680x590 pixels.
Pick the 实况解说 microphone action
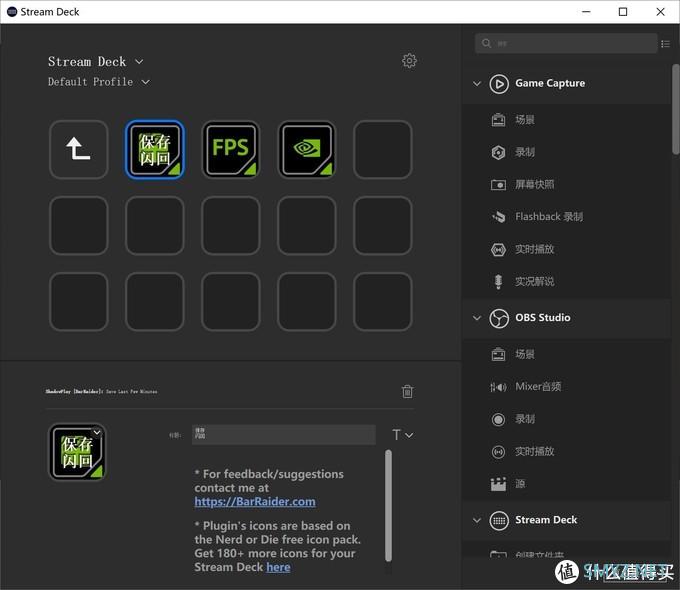pyautogui.click(x=534, y=282)
